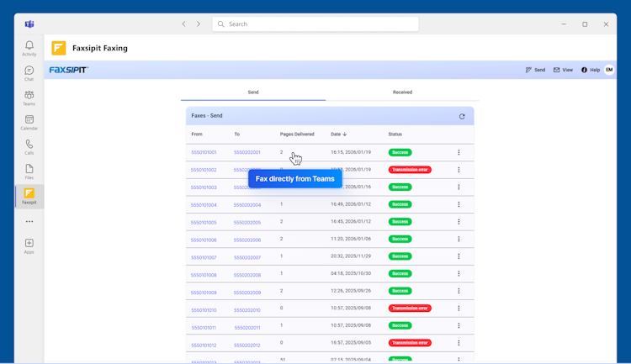Open Calls in the sidebar
Viewport: 631px width, 364px height.
point(29,147)
